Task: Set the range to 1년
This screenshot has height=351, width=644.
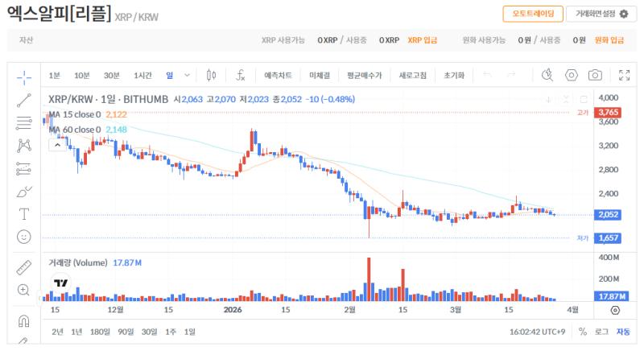Action: 76,332
